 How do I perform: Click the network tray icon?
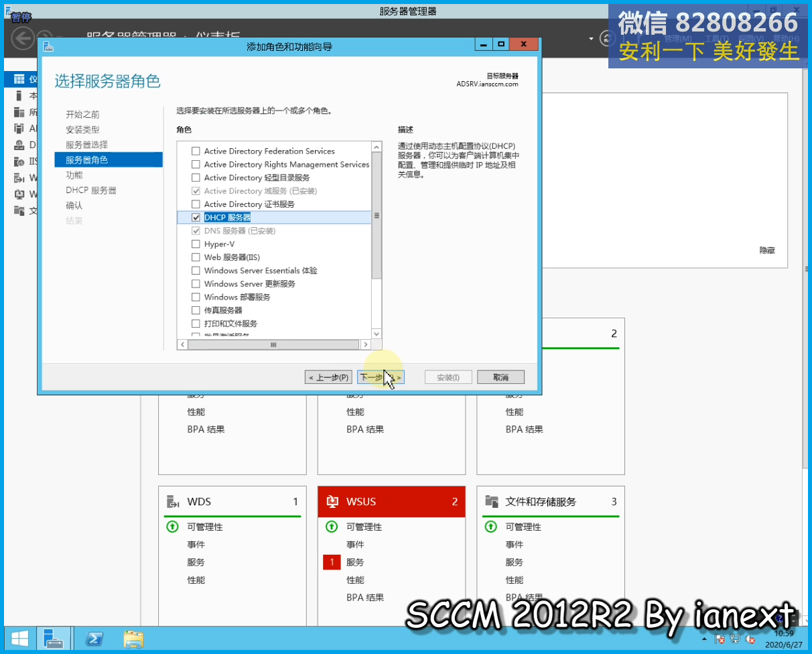[x=735, y=639]
